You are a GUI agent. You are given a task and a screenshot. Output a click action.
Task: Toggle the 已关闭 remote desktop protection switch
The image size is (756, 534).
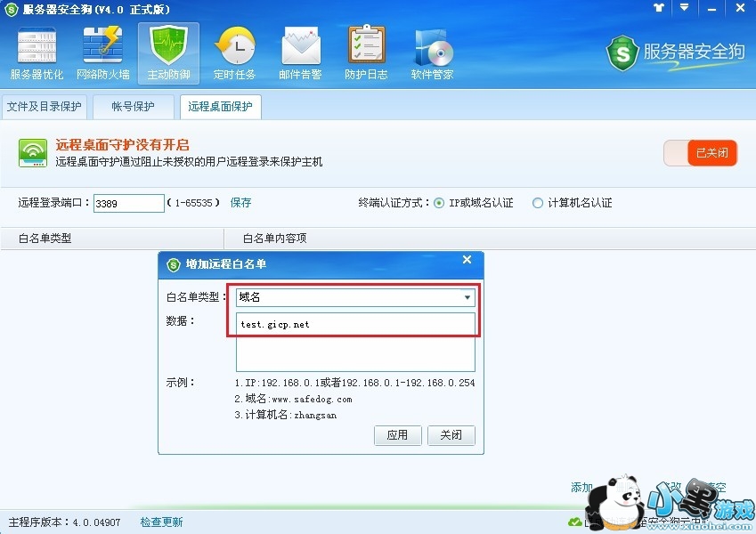701,153
